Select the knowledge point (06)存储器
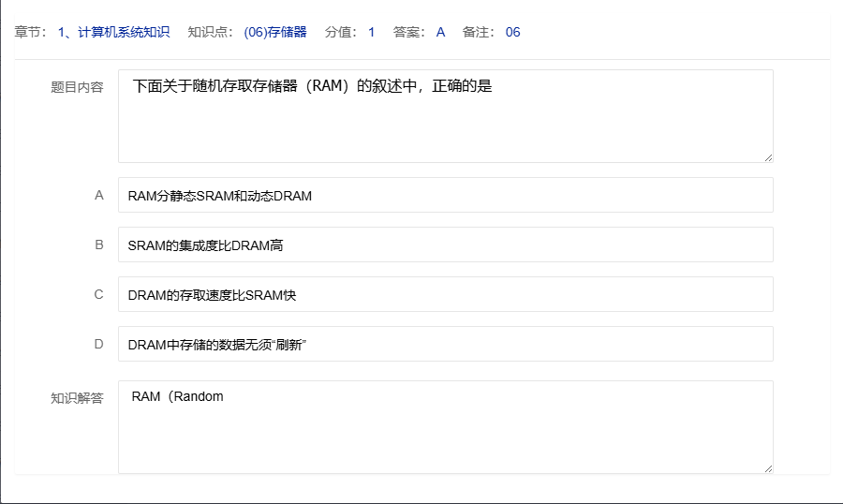The image size is (843, 504). pos(274,32)
